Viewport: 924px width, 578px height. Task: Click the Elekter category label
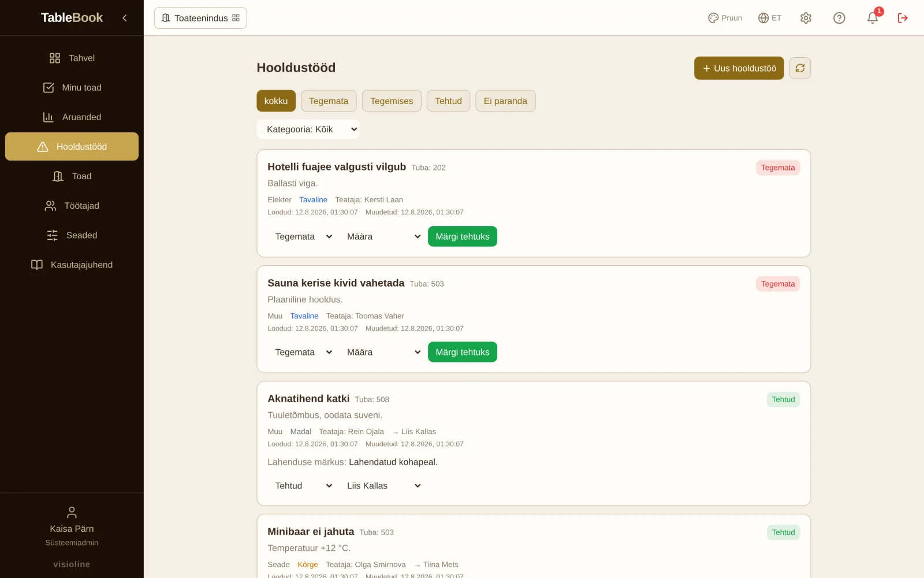tap(280, 200)
